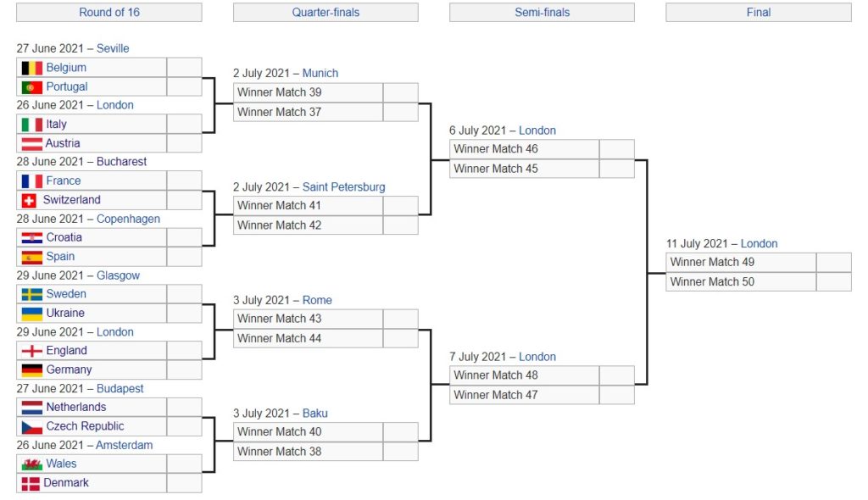Click the Croatia flag icon

[x=32, y=238]
